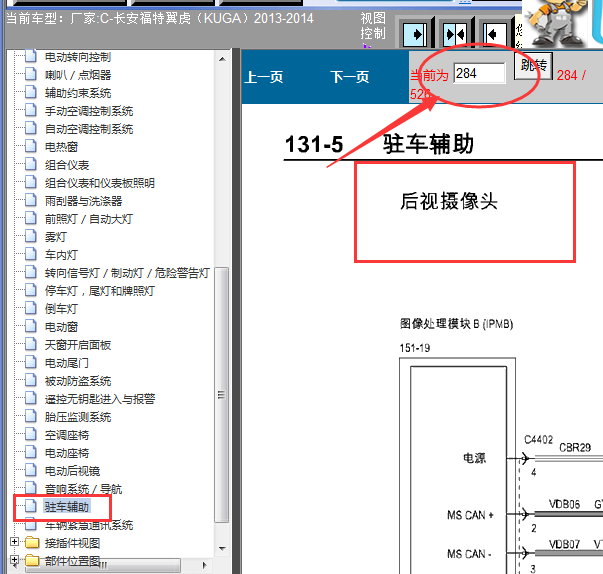
Task: Select 雾灯 tree item
Action: (56, 237)
